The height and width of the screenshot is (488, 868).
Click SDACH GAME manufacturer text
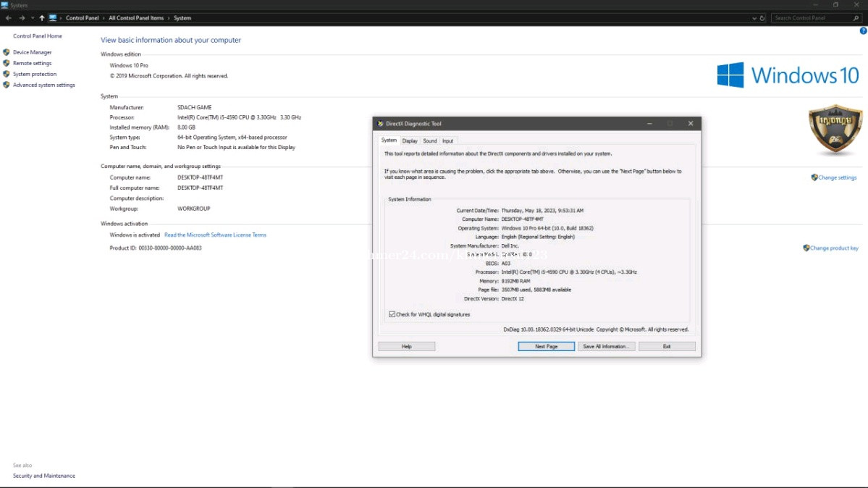194,107
